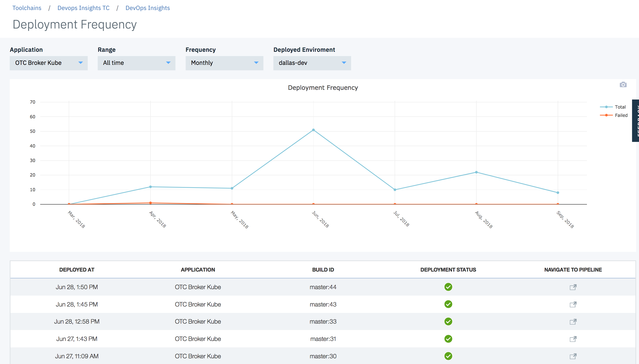Expand the Deployed Enviroment dropdown dallas-dev
This screenshot has height=364, width=639.
[x=312, y=63]
